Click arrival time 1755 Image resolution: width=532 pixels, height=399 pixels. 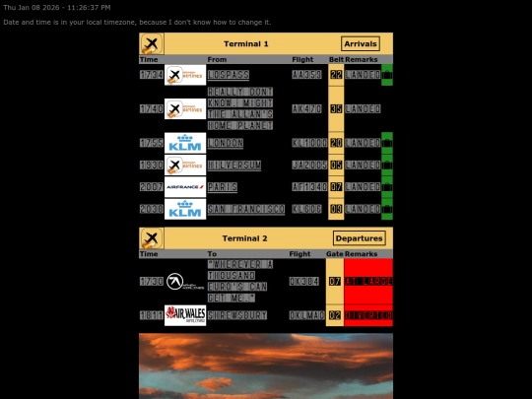(x=152, y=143)
